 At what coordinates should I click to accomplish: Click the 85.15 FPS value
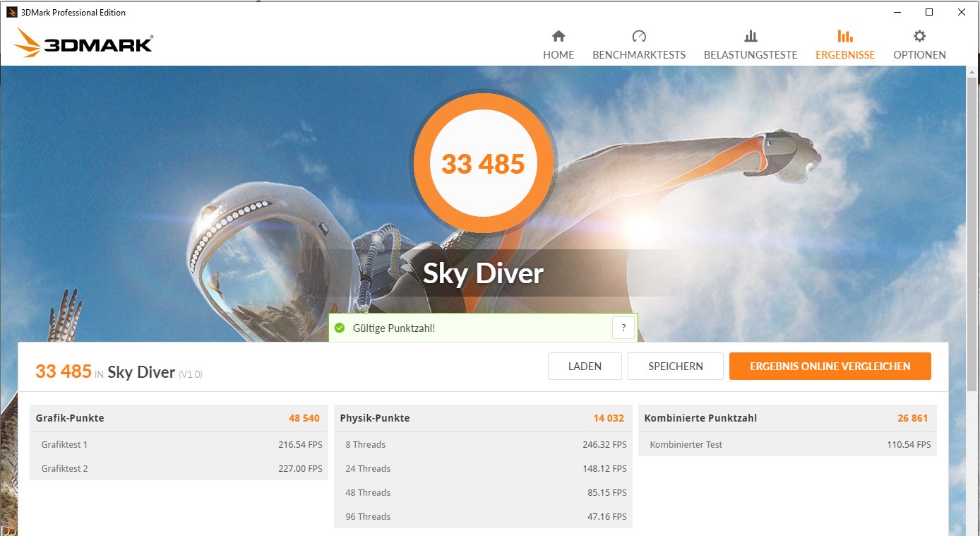tap(607, 493)
